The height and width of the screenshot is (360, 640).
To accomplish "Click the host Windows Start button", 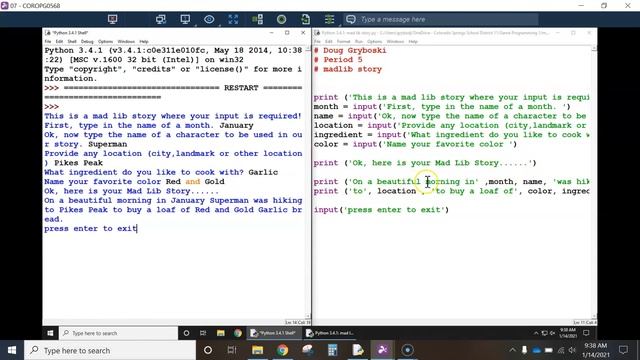I will [12, 350].
